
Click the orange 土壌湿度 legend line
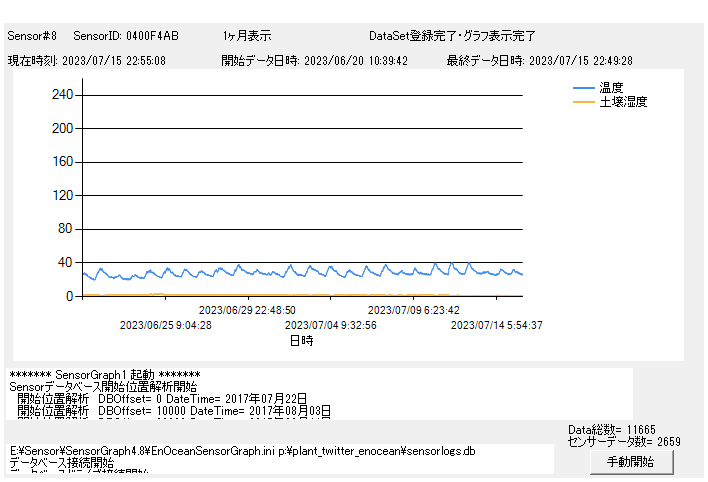click(x=584, y=102)
